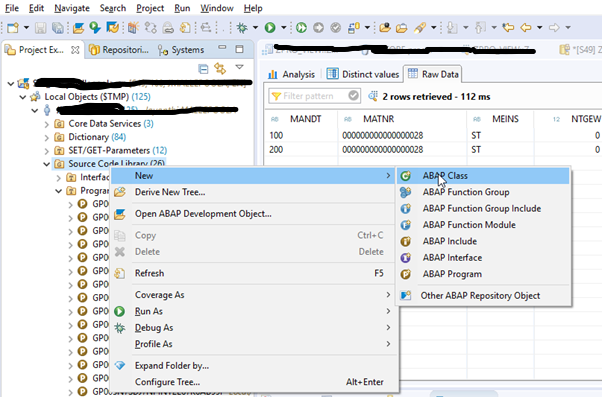
Task: Open Debug As submenu
Action: (254, 328)
